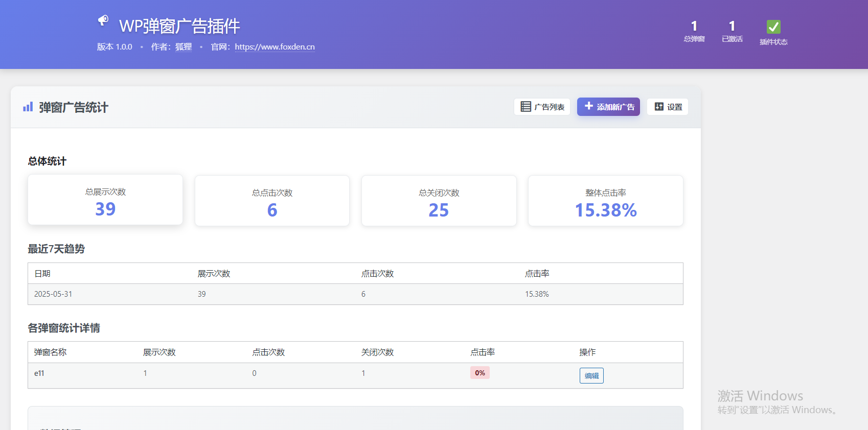The width and height of the screenshot is (868, 430).
Task: Click the plus icon on 添加新广告 button
Action: point(589,106)
